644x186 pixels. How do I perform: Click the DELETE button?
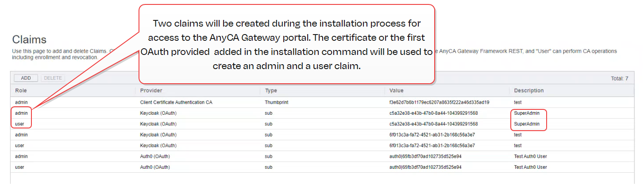coord(53,78)
